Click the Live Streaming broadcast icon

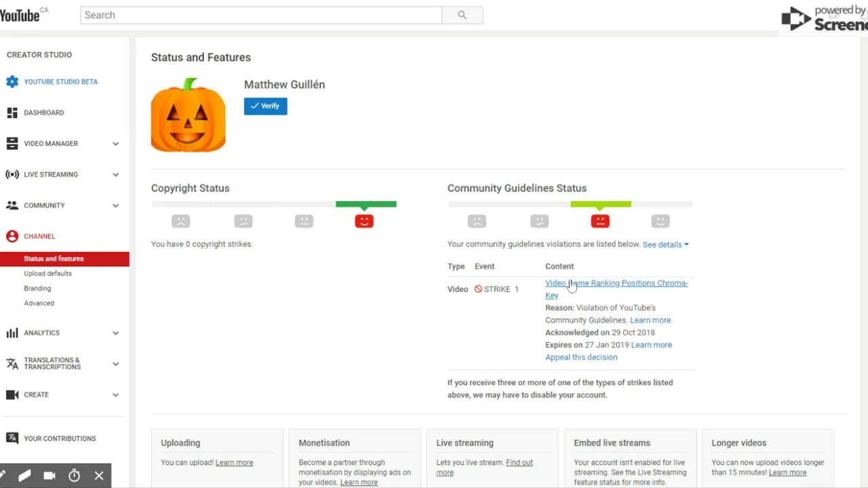click(12, 175)
